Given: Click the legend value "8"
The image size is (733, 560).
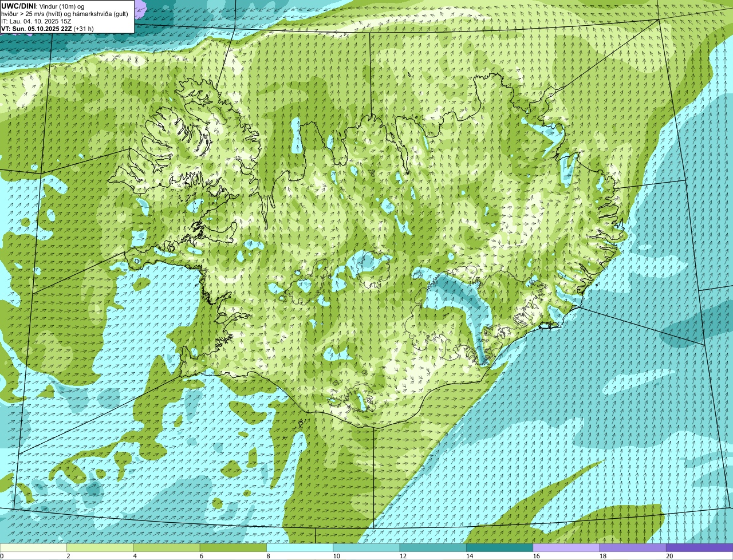Looking at the screenshot, I should click(268, 556).
